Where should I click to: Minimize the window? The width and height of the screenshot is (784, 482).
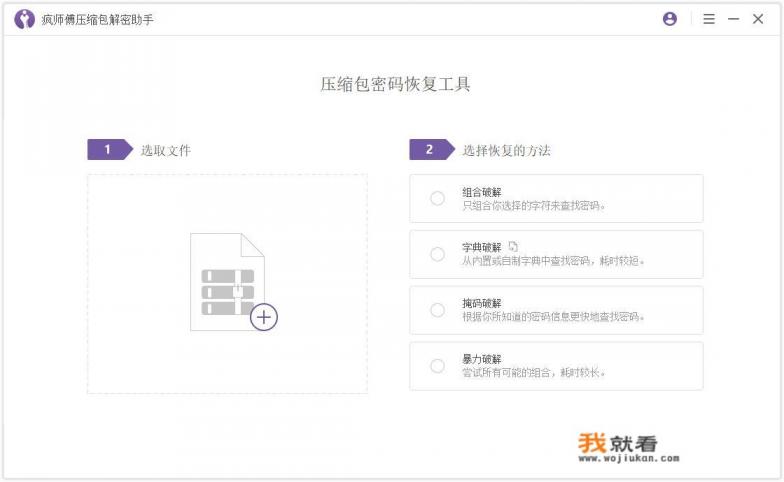pyautogui.click(x=734, y=19)
